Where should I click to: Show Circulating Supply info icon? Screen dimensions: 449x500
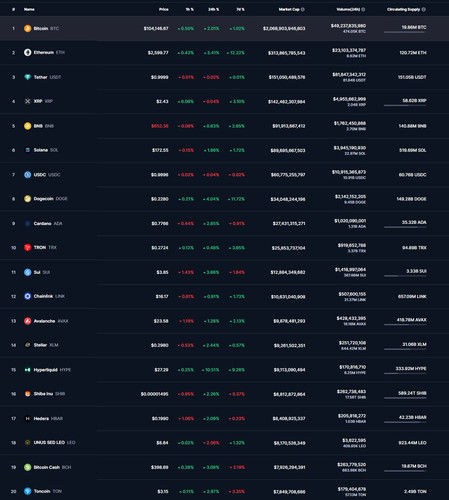pos(424,9)
